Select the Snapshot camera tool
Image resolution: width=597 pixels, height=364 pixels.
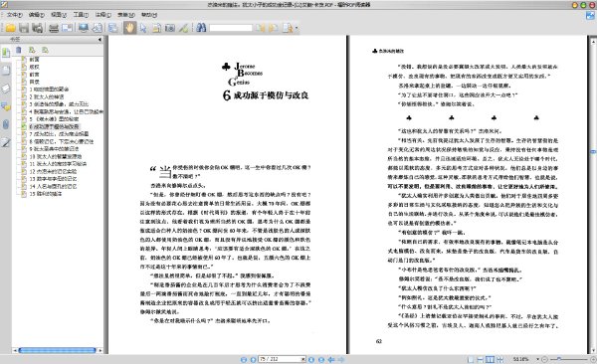click(170, 28)
